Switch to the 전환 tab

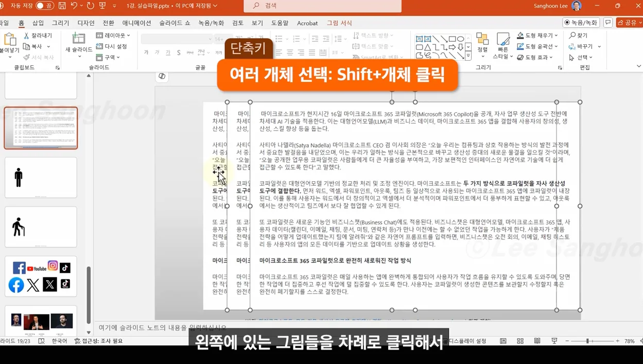[108, 23]
